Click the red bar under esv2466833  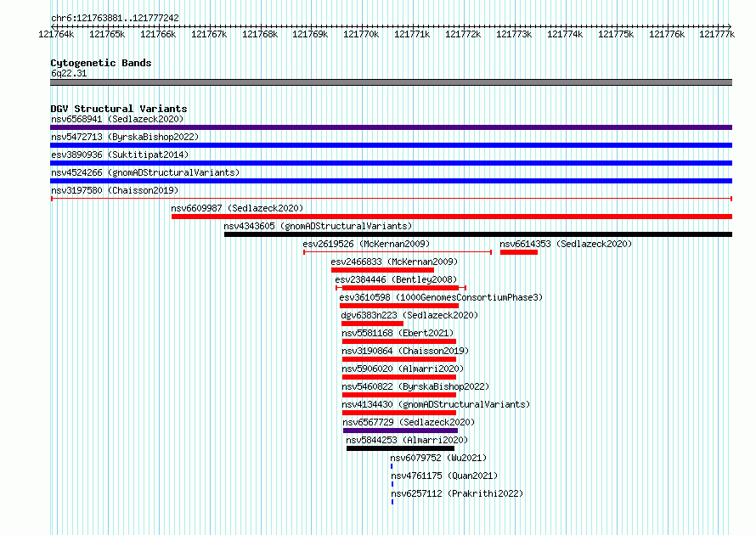tap(382, 270)
